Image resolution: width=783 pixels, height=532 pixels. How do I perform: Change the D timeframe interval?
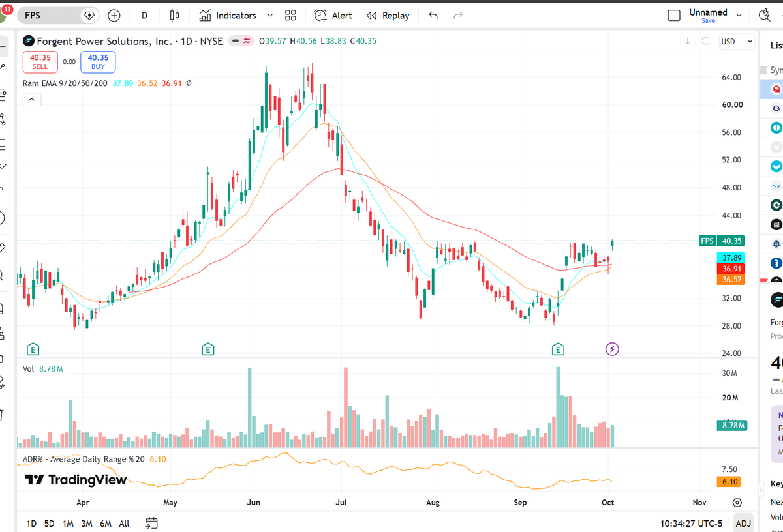pos(144,15)
